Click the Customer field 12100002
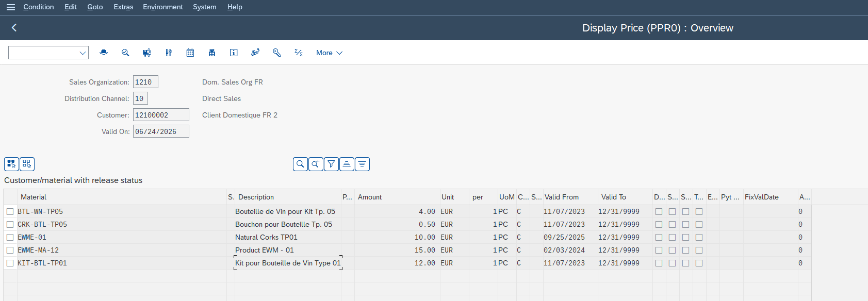Image resolution: width=868 pixels, height=301 pixels. pos(161,115)
